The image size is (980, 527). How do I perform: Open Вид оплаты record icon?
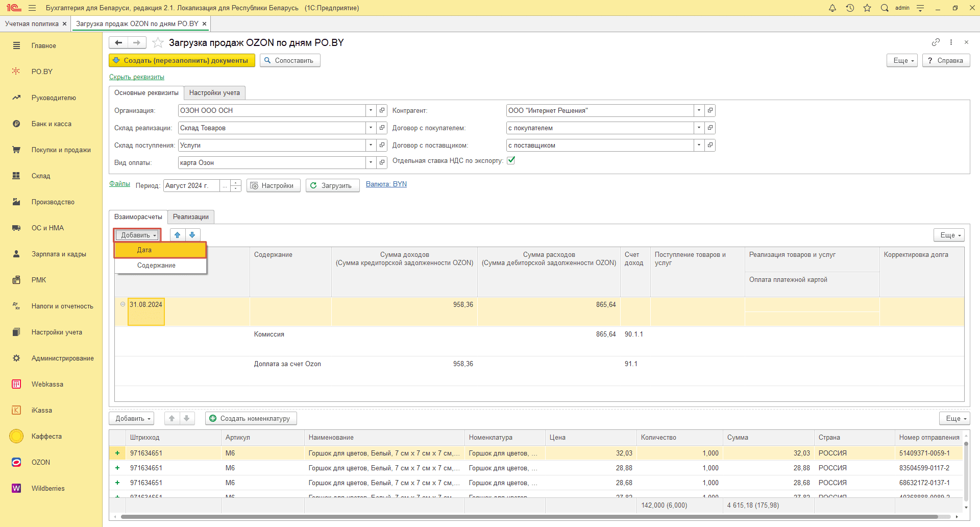click(x=382, y=162)
